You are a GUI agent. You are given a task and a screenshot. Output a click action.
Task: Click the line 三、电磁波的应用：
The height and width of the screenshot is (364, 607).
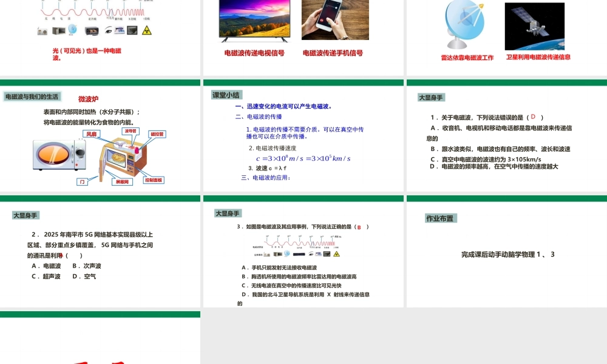coord(266,178)
